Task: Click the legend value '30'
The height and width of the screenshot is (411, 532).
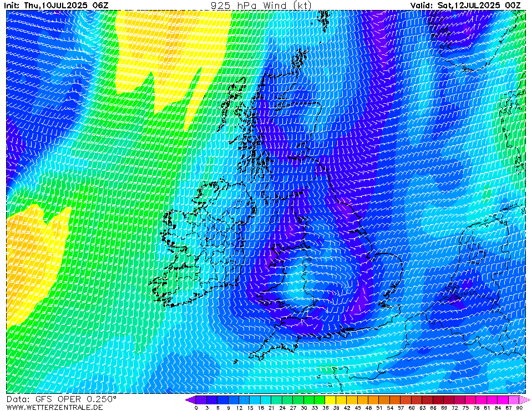Action: (303, 408)
